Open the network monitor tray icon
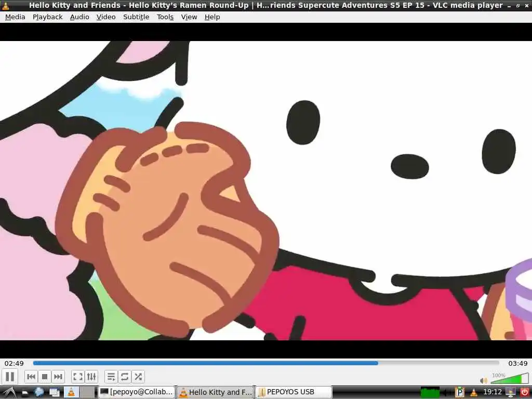532x399 pixels. 511,393
